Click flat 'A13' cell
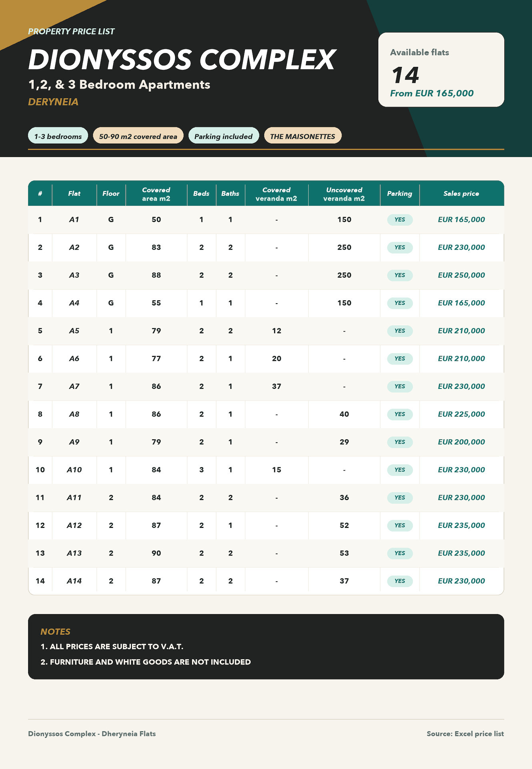The image size is (532, 769). (x=74, y=553)
